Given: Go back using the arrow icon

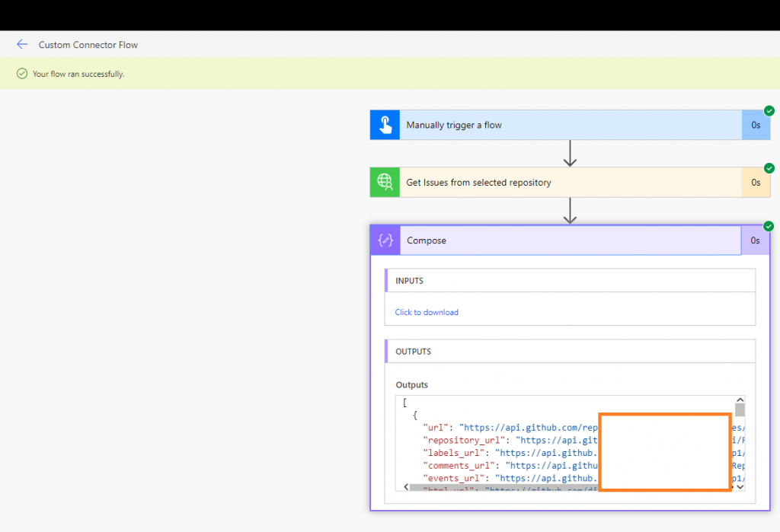Looking at the screenshot, I should pyautogui.click(x=22, y=44).
